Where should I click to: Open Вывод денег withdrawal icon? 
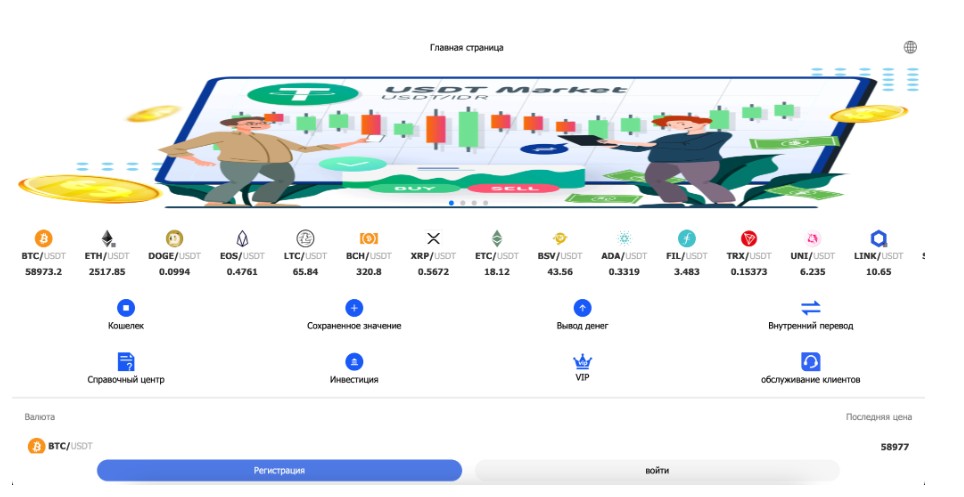pyautogui.click(x=582, y=309)
